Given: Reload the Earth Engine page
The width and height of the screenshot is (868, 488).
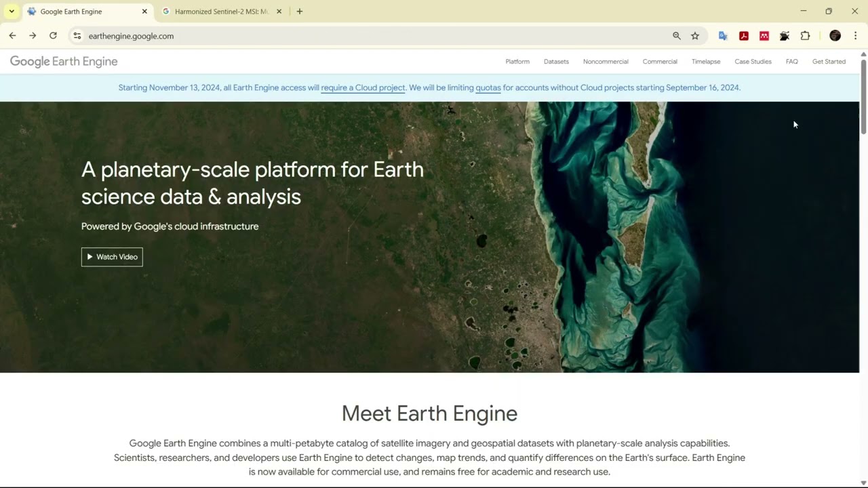Looking at the screenshot, I should (x=53, y=36).
